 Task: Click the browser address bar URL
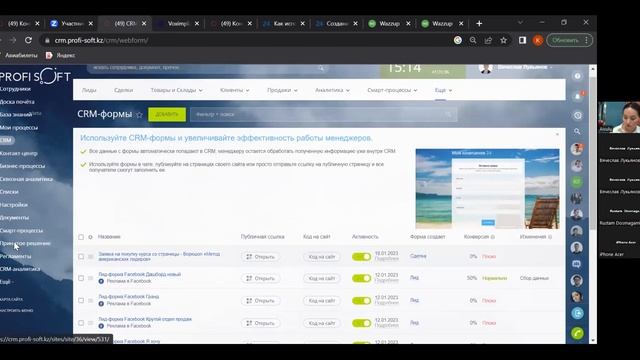(x=101, y=40)
